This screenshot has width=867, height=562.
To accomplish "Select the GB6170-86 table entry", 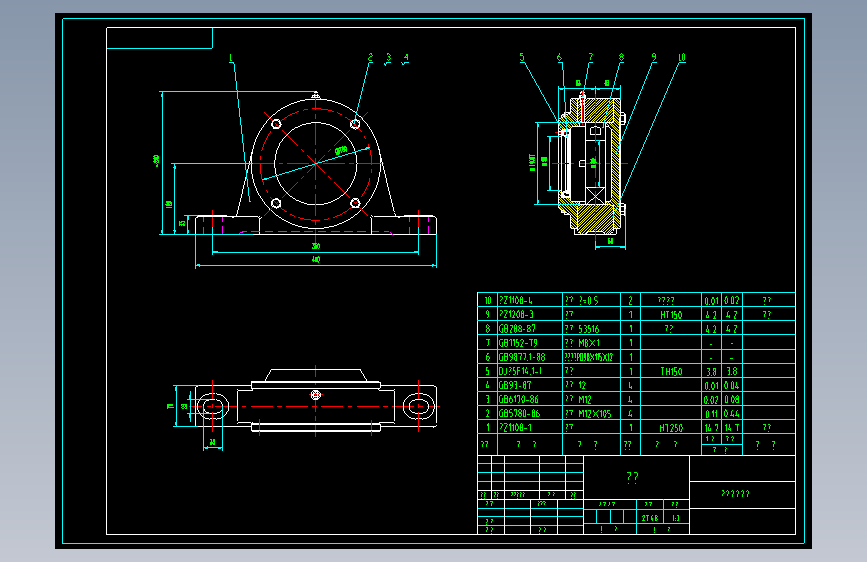I will (x=530, y=399).
